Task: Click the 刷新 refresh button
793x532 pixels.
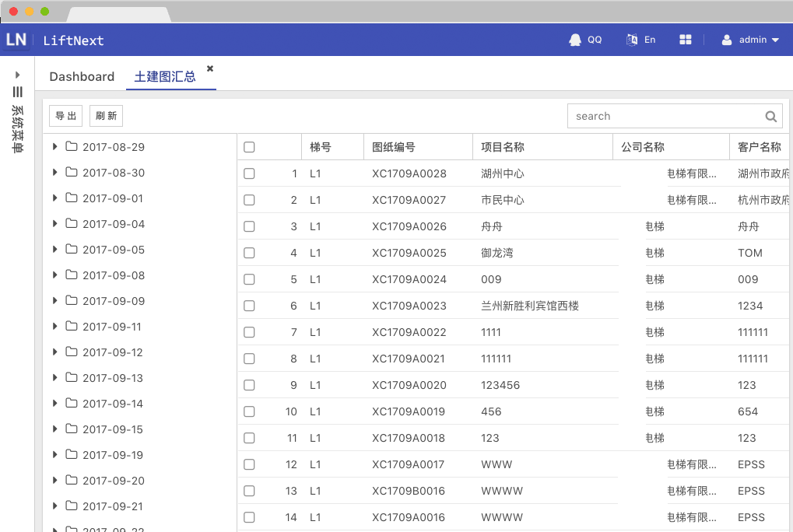Action: [x=106, y=116]
